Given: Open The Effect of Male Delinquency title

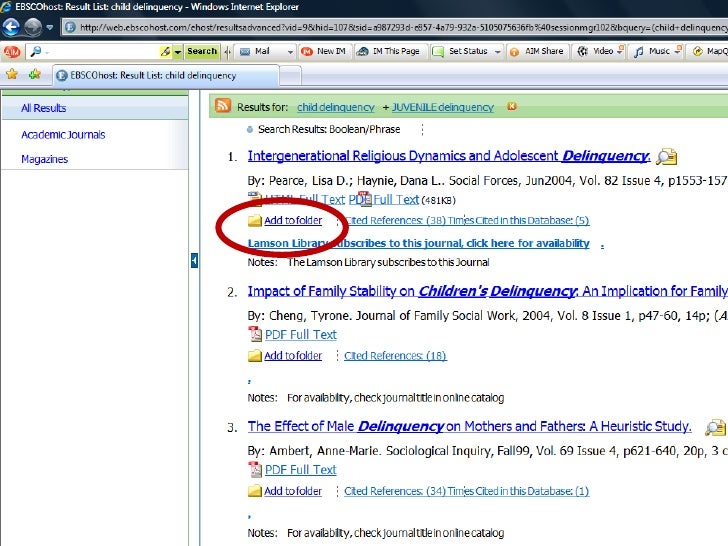Looking at the screenshot, I should [469, 426].
